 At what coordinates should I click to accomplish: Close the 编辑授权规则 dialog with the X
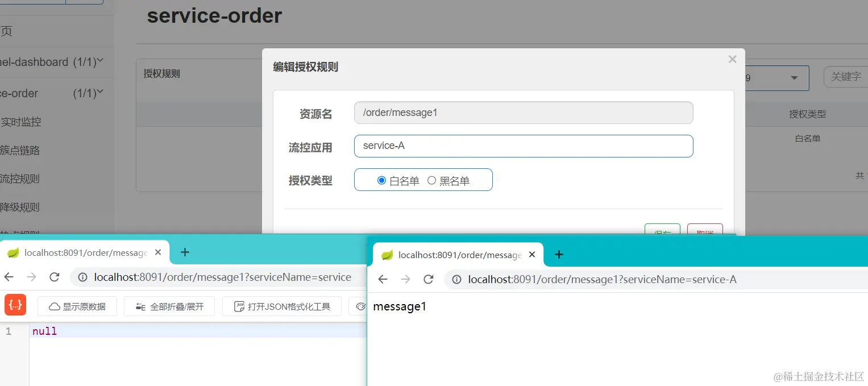(732, 59)
